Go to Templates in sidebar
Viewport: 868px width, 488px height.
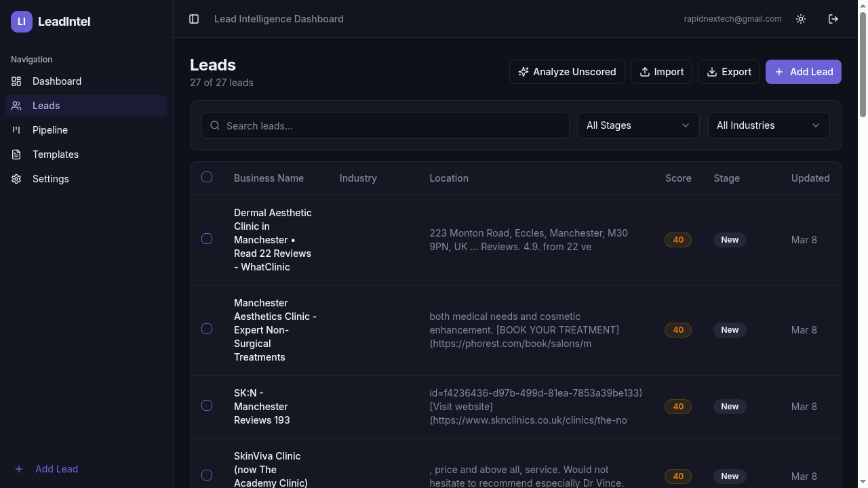point(86,155)
